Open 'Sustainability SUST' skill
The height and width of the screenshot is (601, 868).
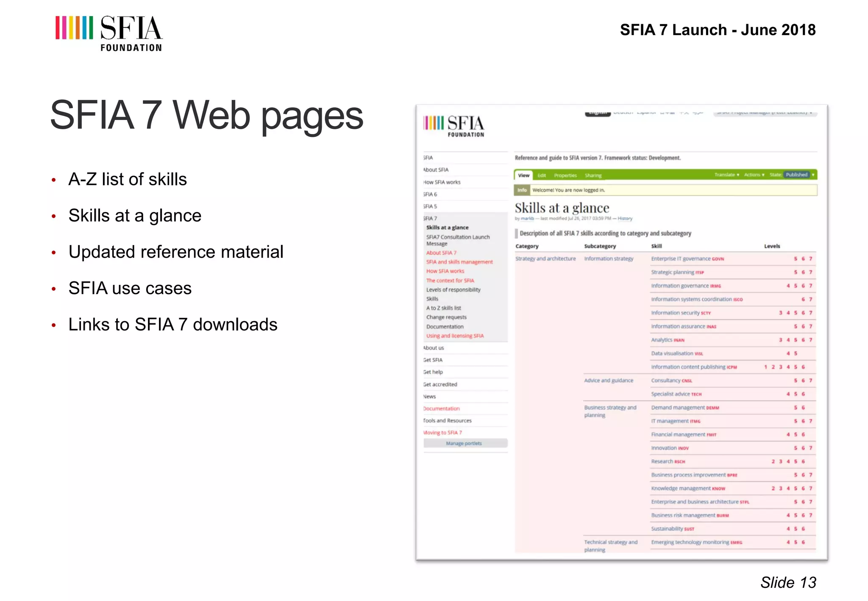(673, 529)
